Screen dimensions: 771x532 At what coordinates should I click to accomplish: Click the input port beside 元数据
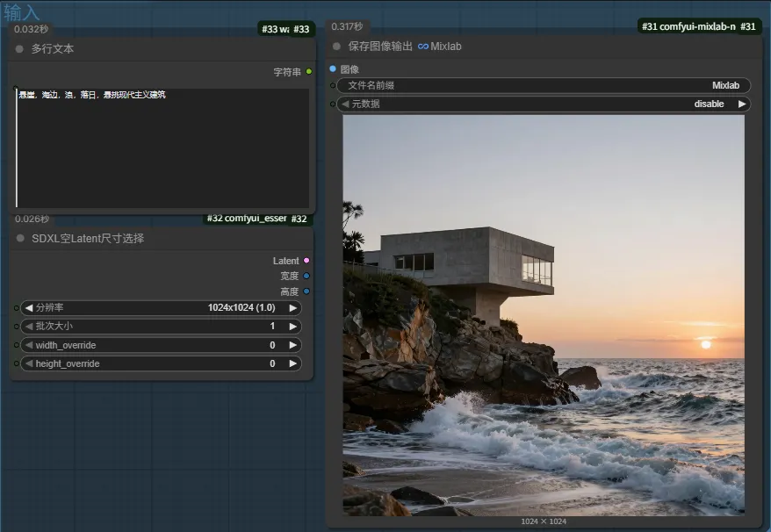pyautogui.click(x=333, y=104)
